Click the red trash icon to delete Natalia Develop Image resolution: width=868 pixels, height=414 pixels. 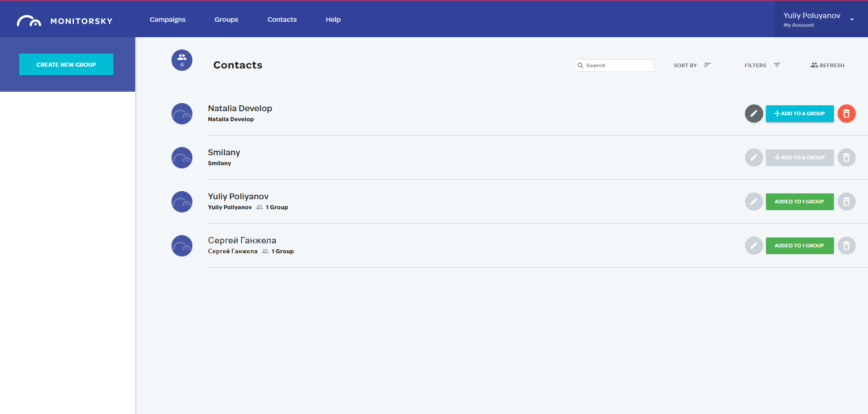pos(846,113)
